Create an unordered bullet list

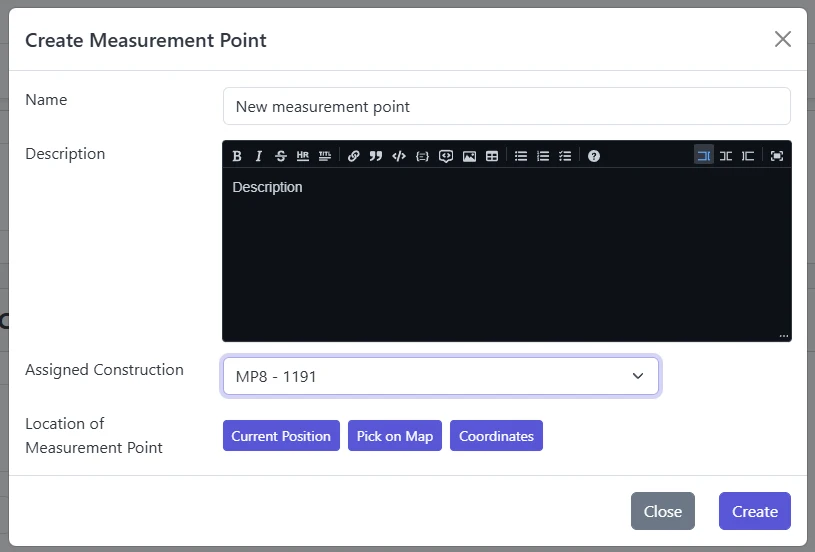(x=521, y=156)
